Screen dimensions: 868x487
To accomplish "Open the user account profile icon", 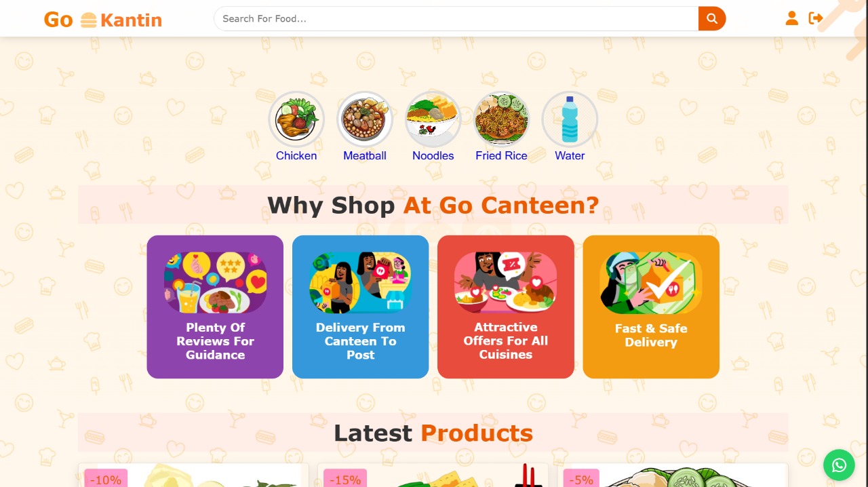I will click(791, 18).
